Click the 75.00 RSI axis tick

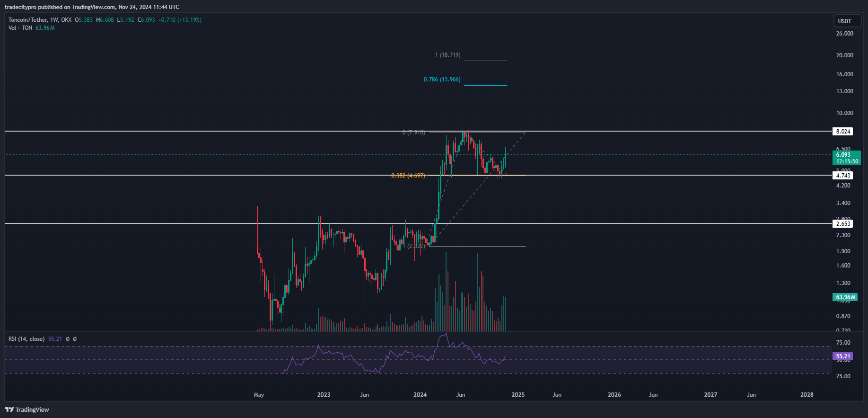(x=843, y=343)
